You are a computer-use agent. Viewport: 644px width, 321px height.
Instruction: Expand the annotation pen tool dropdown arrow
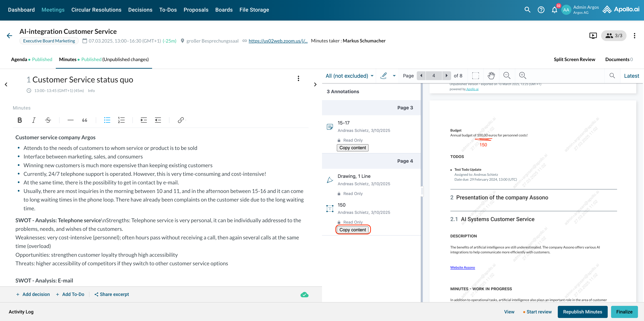tap(394, 76)
